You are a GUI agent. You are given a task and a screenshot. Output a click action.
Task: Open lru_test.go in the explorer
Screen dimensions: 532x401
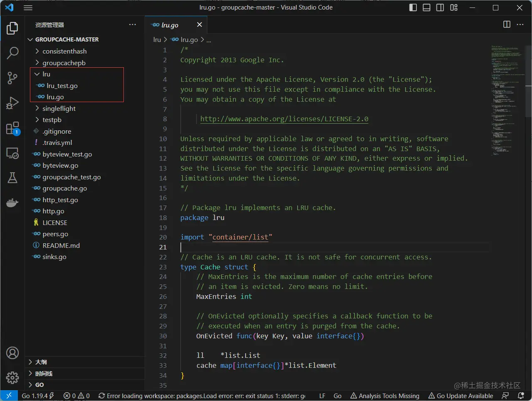point(62,86)
